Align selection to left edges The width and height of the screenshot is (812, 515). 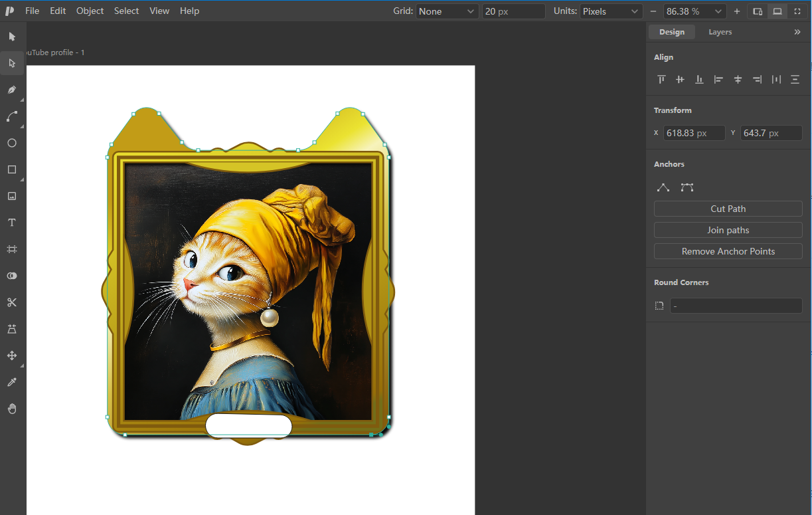718,79
